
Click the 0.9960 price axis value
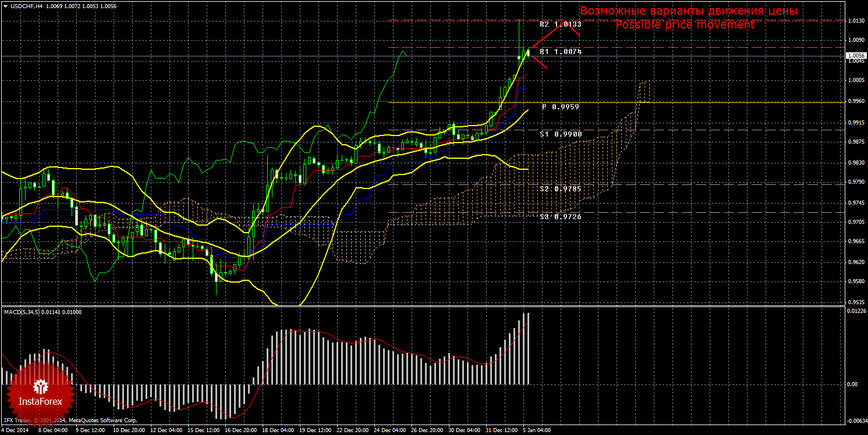855,101
